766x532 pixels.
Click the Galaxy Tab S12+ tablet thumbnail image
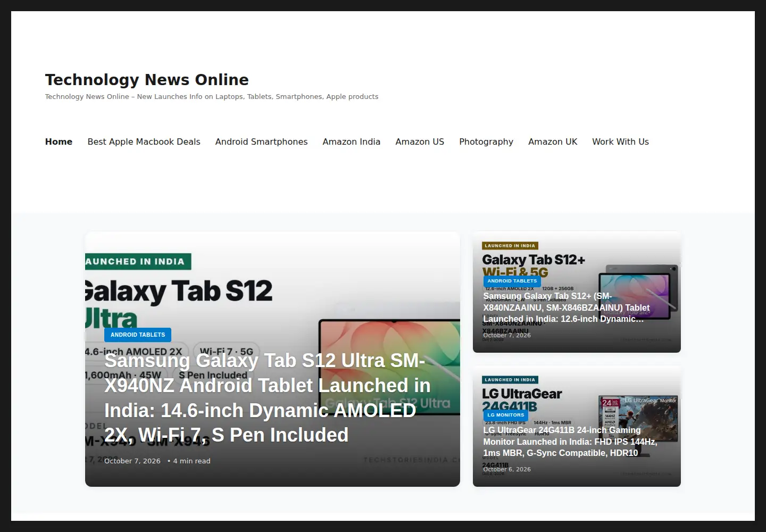point(638,292)
